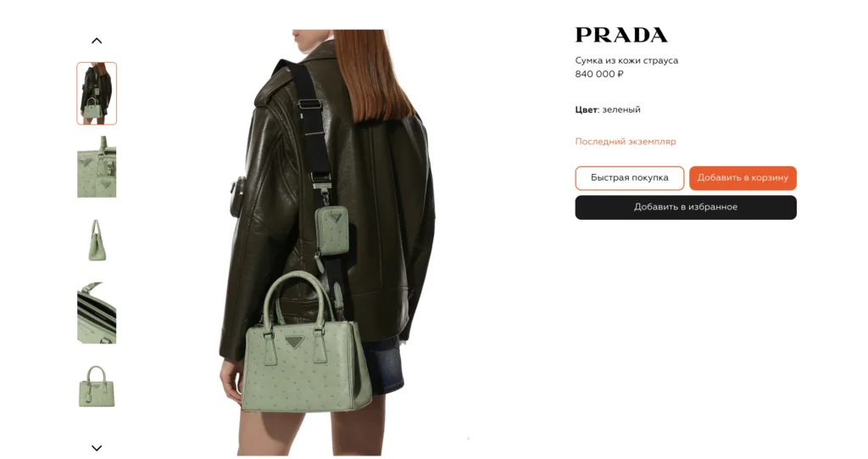Click the triangular Prada logo on handbag
868x459 pixels.
click(x=294, y=342)
